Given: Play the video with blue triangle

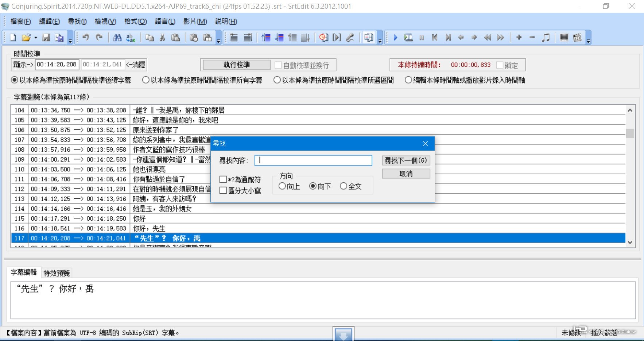Looking at the screenshot, I should (x=395, y=38).
